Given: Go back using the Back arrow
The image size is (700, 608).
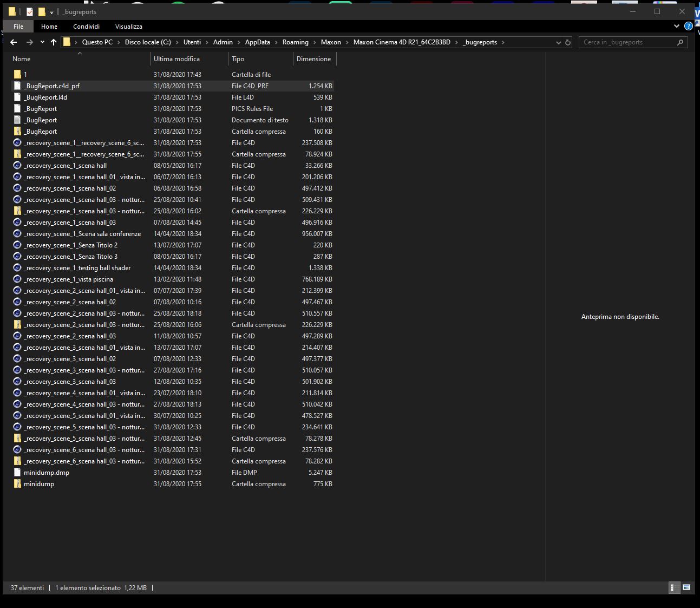Looking at the screenshot, I should click(x=14, y=42).
